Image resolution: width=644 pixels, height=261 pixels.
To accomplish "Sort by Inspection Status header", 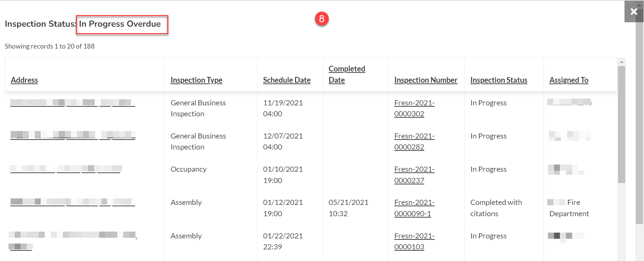I will coord(499,80).
